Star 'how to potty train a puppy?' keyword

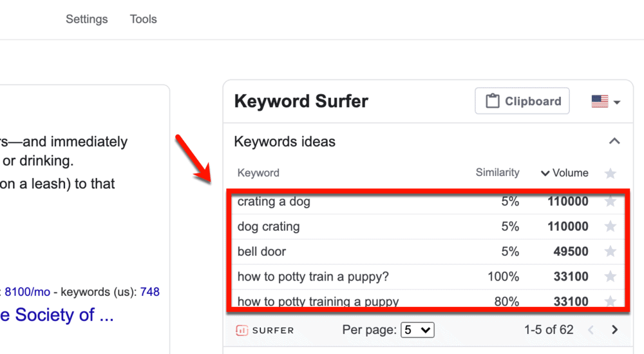(x=611, y=276)
